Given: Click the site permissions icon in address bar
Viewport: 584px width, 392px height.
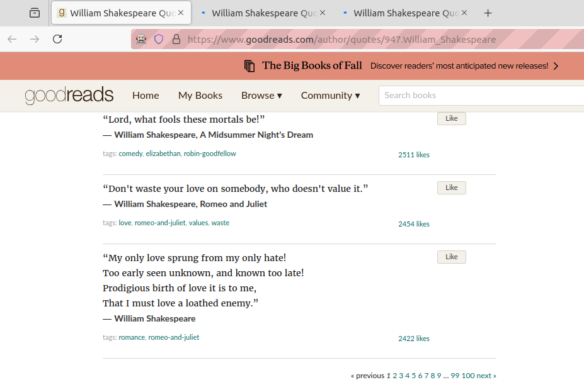Looking at the screenshot, I should (141, 39).
